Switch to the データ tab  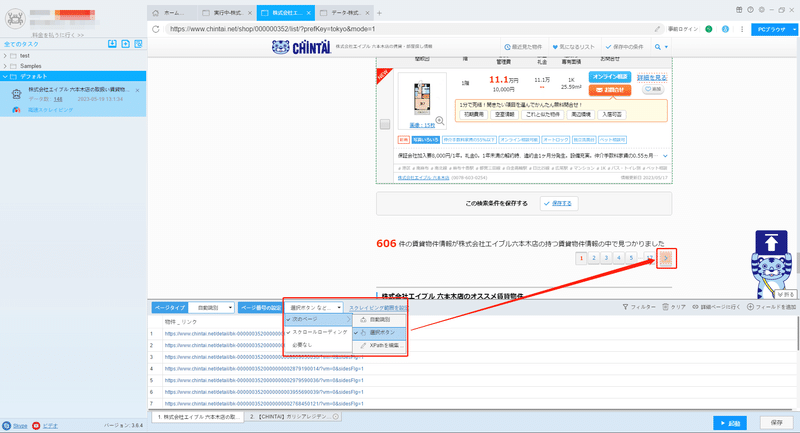coord(345,13)
